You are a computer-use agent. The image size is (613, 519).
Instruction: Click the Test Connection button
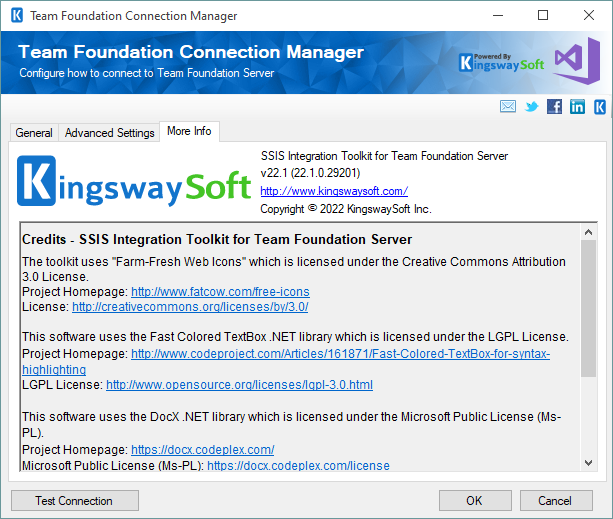click(x=75, y=501)
